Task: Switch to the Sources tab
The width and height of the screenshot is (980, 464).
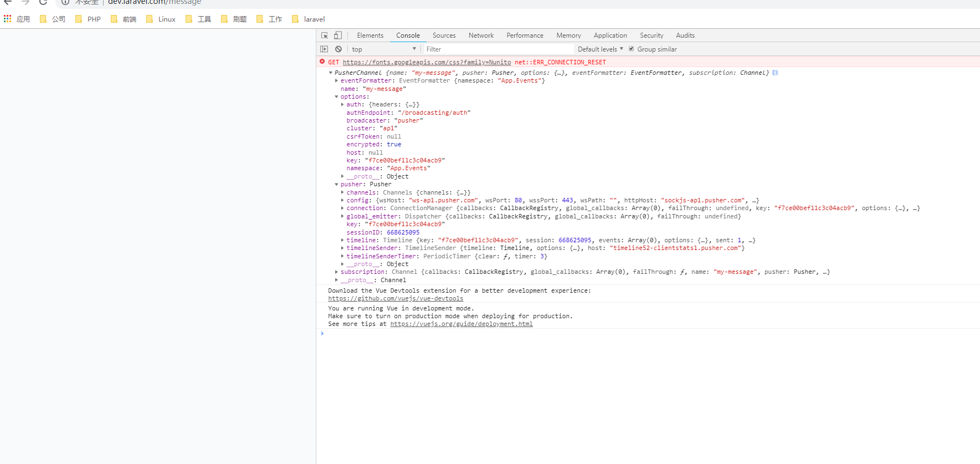Action: pyautogui.click(x=444, y=35)
